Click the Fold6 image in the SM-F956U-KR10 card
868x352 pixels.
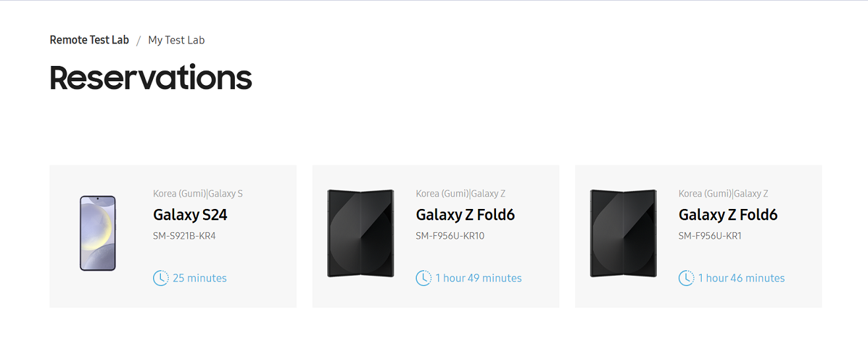[360, 233]
